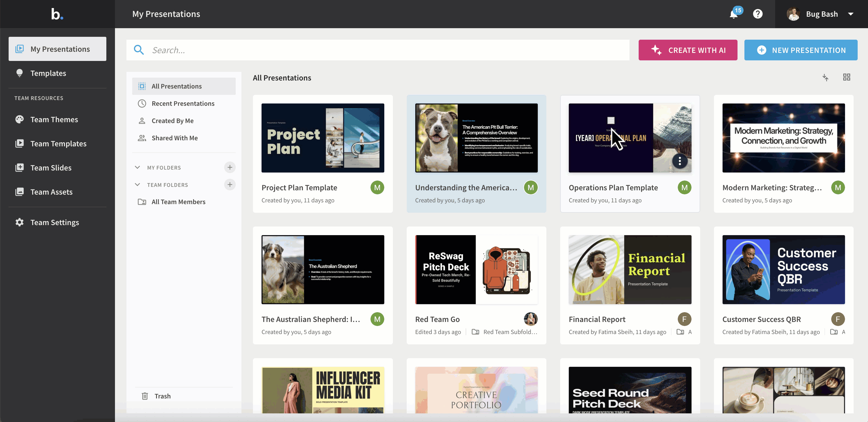The image size is (868, 422).
Task: Click the Red Team Go title
Action: (437, 319)
